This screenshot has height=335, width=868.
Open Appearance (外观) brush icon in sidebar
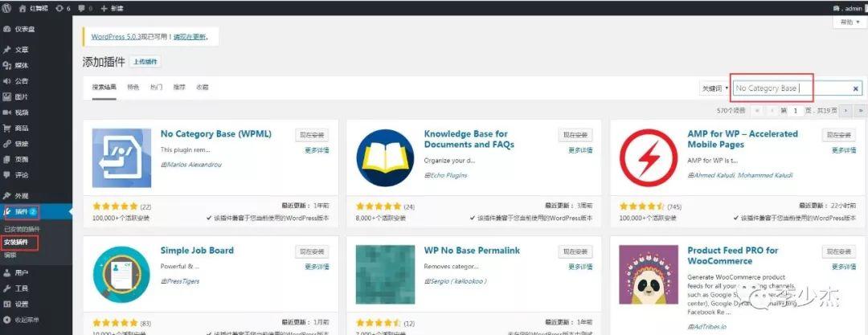[x=6, y=195]
